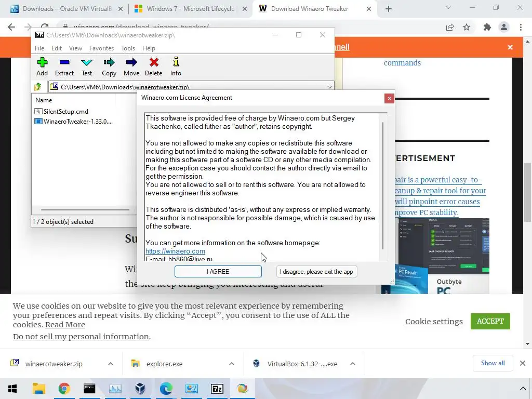Go up one folder level in 7-Zip
The height and width of the screenshot is (399, 532).
pos(37,87)
